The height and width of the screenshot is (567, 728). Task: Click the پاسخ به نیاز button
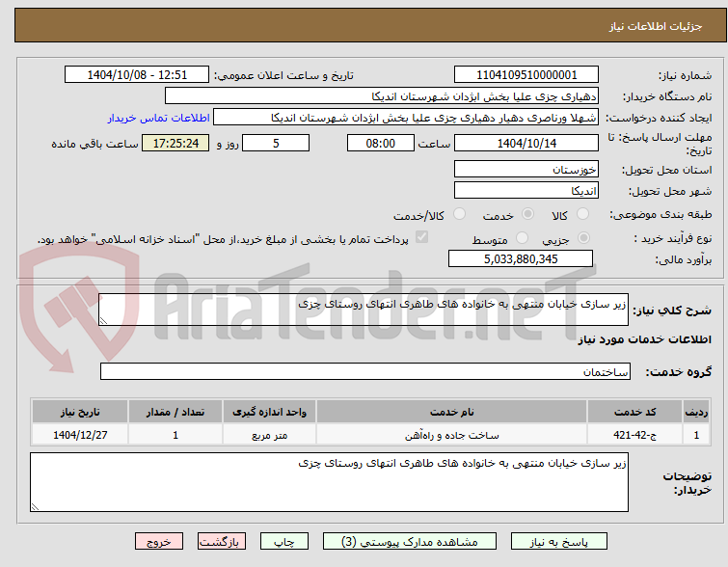tap(559, 542)
